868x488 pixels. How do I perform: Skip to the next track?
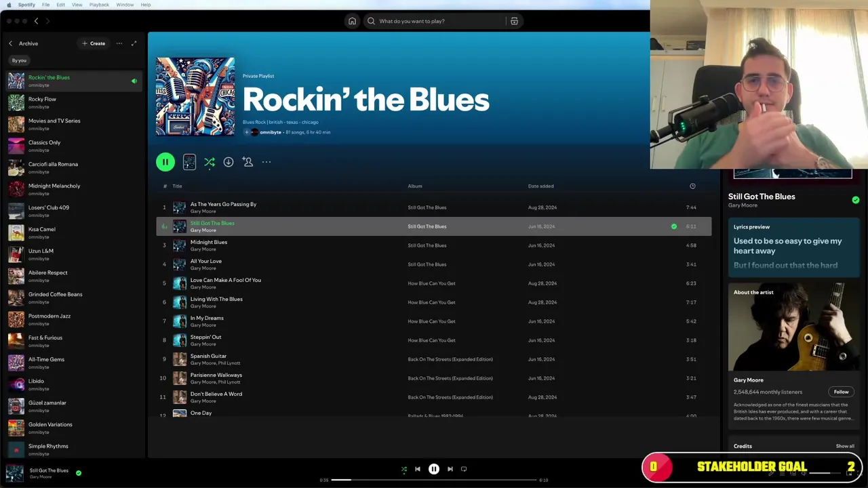coord(450,469)
